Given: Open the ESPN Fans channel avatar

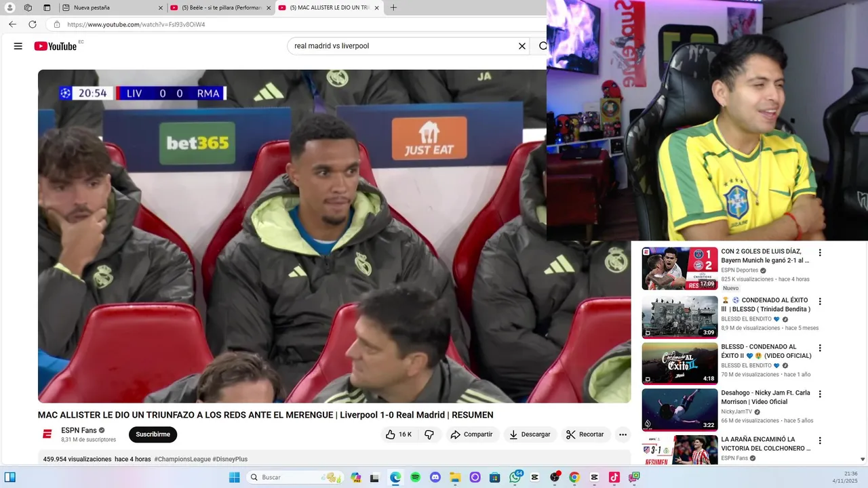Looking at the screenshot, I should 47,434.
